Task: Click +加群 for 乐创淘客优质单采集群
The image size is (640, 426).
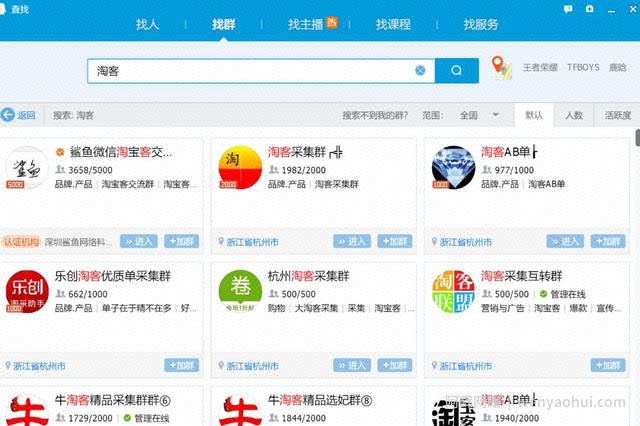Action: pyautogui.click(x=182, y=365)
